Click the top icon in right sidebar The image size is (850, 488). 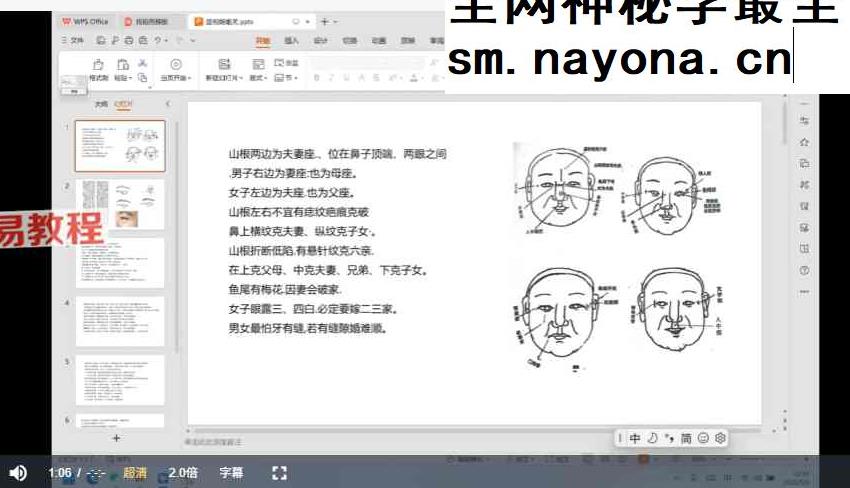tap(804, 120)
